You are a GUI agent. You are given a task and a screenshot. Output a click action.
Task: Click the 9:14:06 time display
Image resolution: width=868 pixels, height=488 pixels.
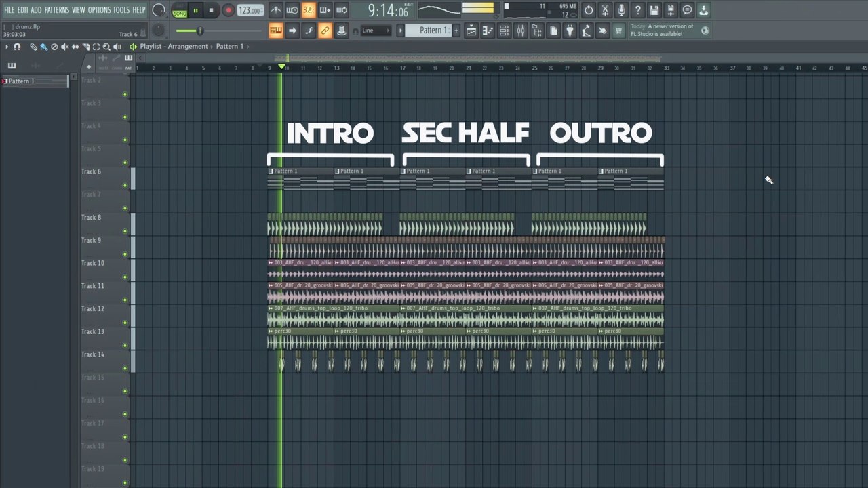click(389, 11)
